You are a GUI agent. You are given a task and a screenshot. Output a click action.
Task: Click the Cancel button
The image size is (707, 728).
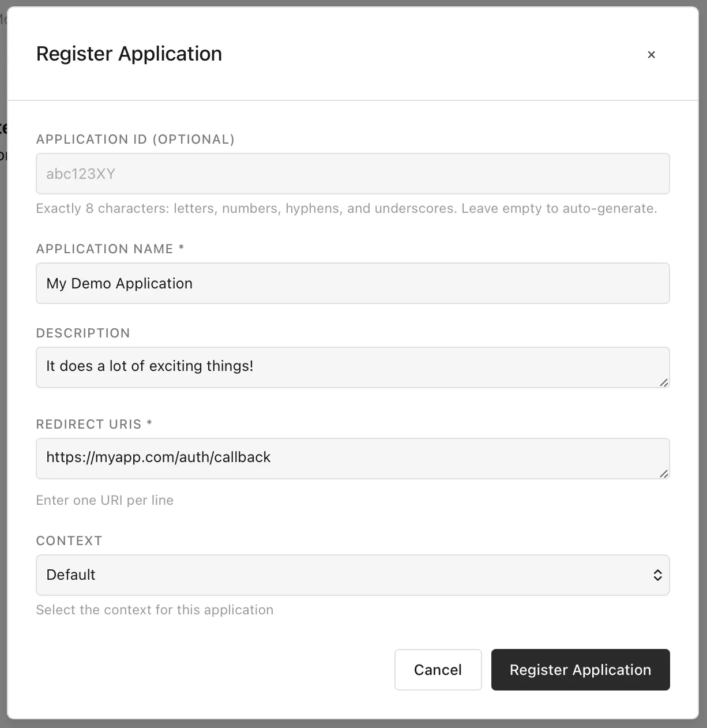pyautogui.click(x=438, y=670)
